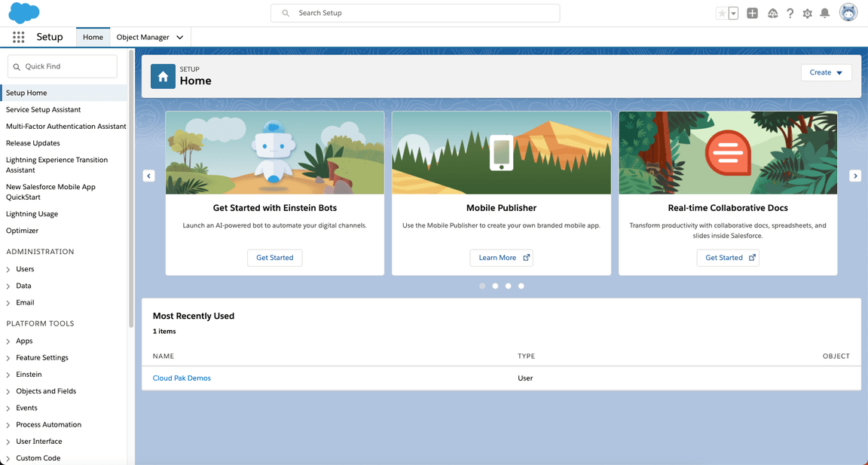The width and height of the screenshot is (868, 465).
Task: Open the user profile avatar
Action: click(848, 13)
